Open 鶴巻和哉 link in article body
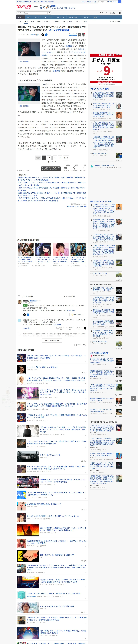 point(69,46)
